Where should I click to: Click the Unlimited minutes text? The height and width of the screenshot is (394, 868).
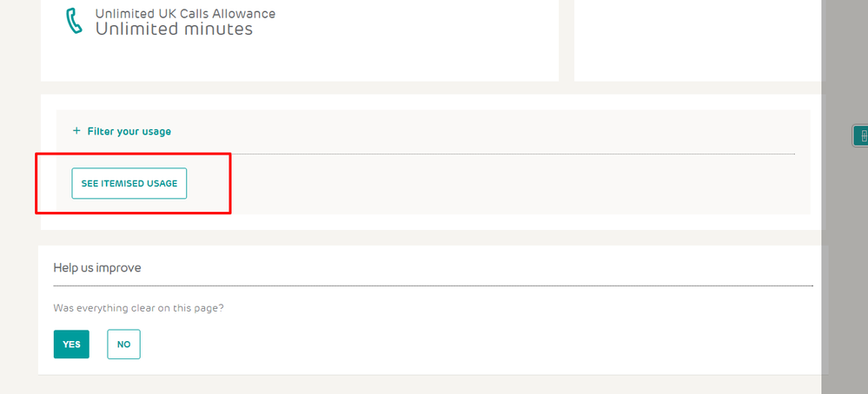point(174,30)
